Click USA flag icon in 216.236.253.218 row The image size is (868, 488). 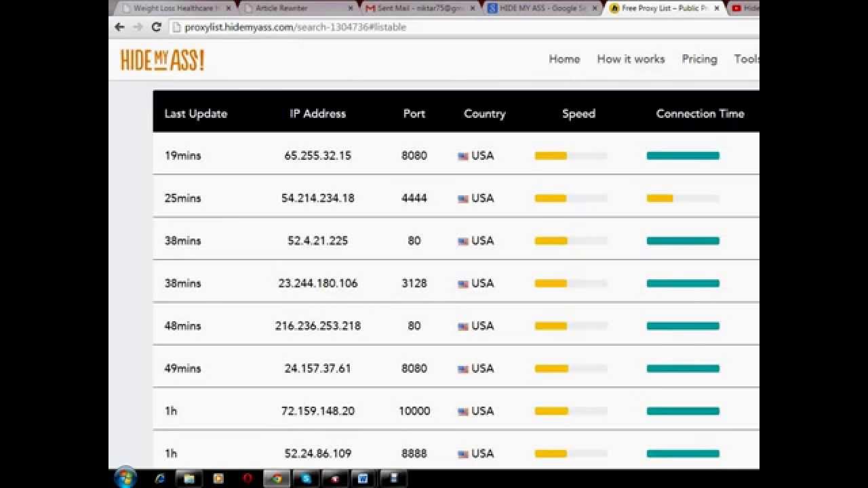click(x=463, y=327)
